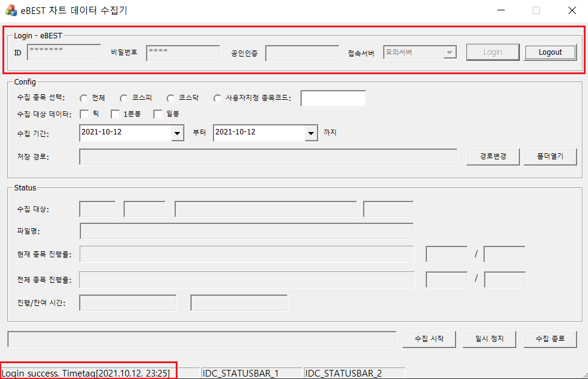Click the log message box beside 수집 시작
This screenshot has height=379, width=588.
tap(202, 339)
